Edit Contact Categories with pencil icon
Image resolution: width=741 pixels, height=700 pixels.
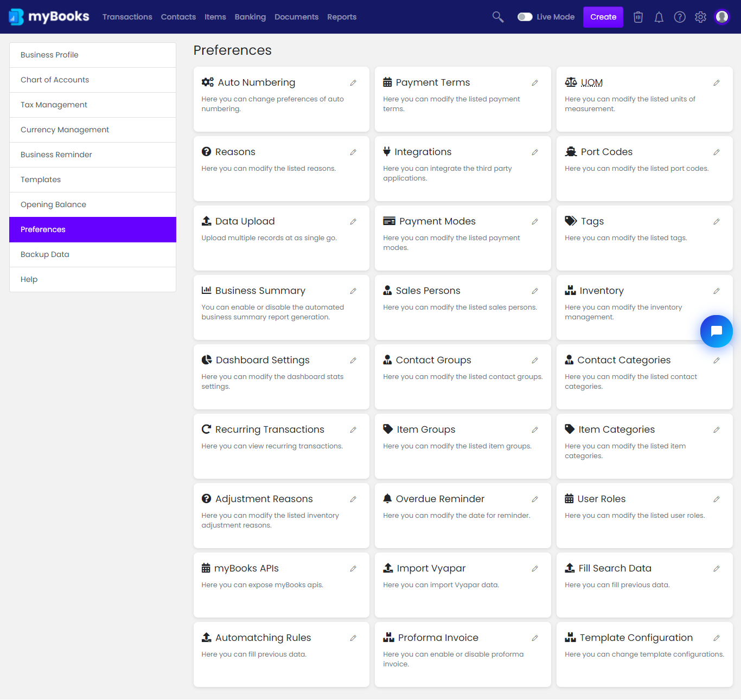[717, 361]
